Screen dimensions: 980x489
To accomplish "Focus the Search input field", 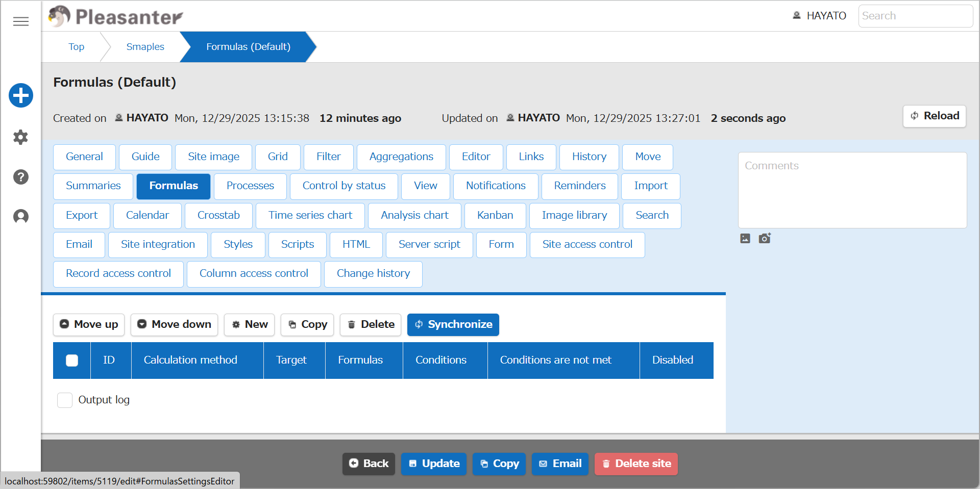I will pos(916,16).
